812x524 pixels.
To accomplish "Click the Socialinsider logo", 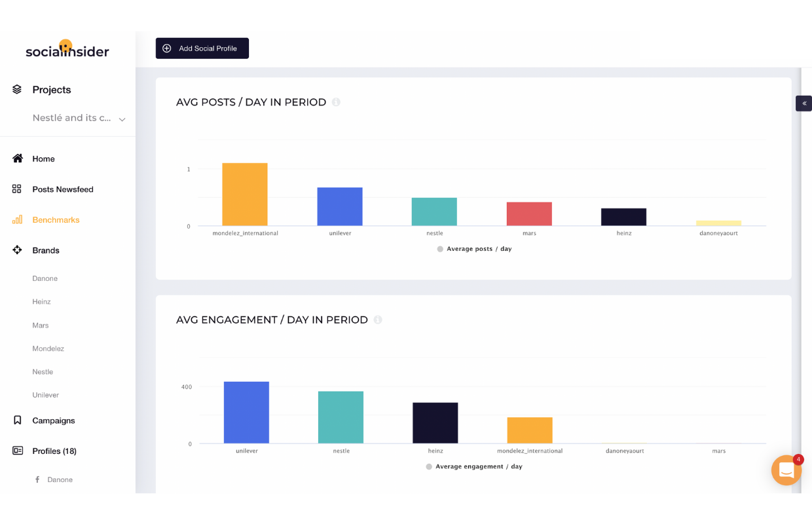I will point(67,49).
